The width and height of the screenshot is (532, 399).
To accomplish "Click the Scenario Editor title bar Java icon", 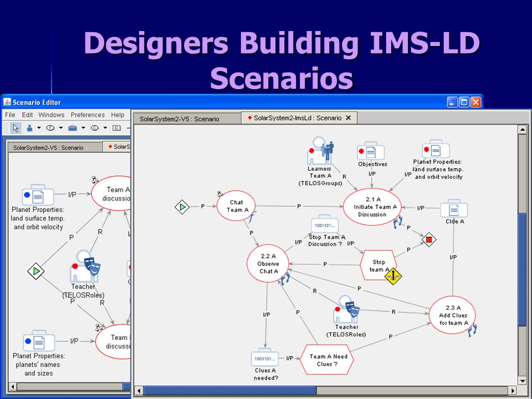I will click(x=7, y=102).
